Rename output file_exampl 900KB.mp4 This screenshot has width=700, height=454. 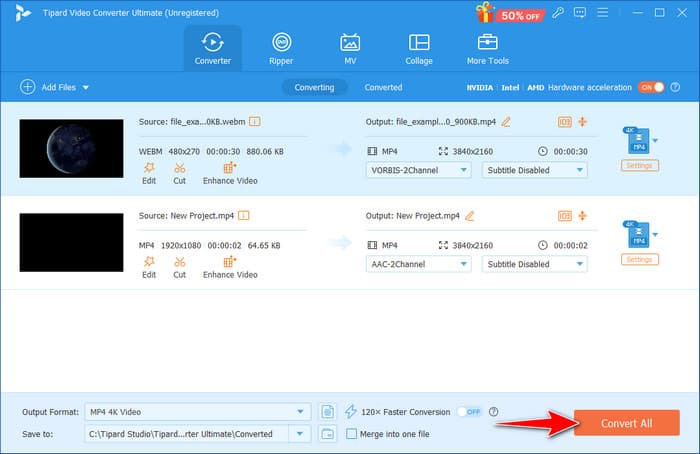(x=506, y=122)
